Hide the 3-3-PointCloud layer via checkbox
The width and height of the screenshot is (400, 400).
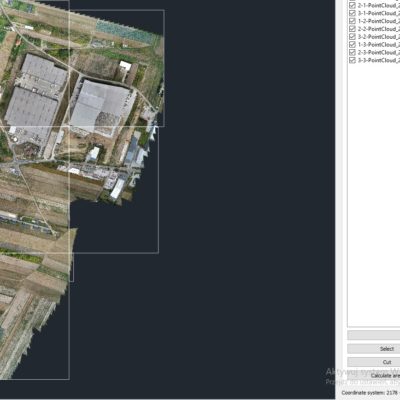[x=352, y=60]
